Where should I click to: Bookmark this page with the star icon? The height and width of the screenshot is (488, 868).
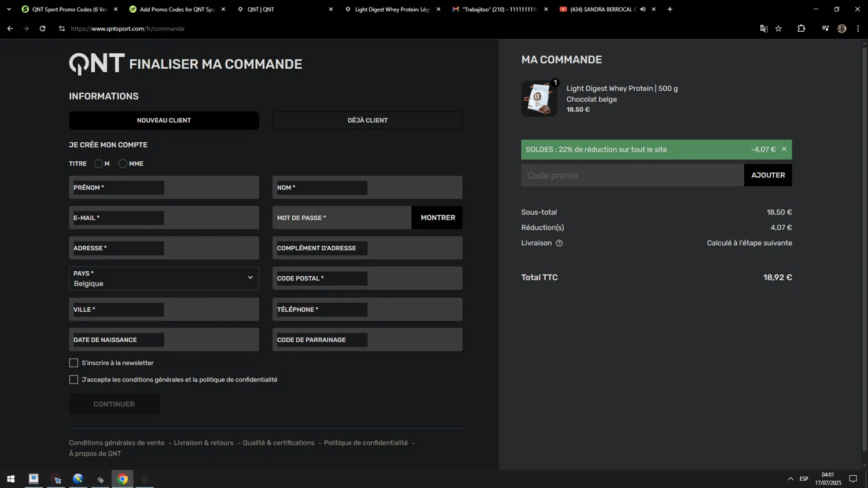coord(779,28)
